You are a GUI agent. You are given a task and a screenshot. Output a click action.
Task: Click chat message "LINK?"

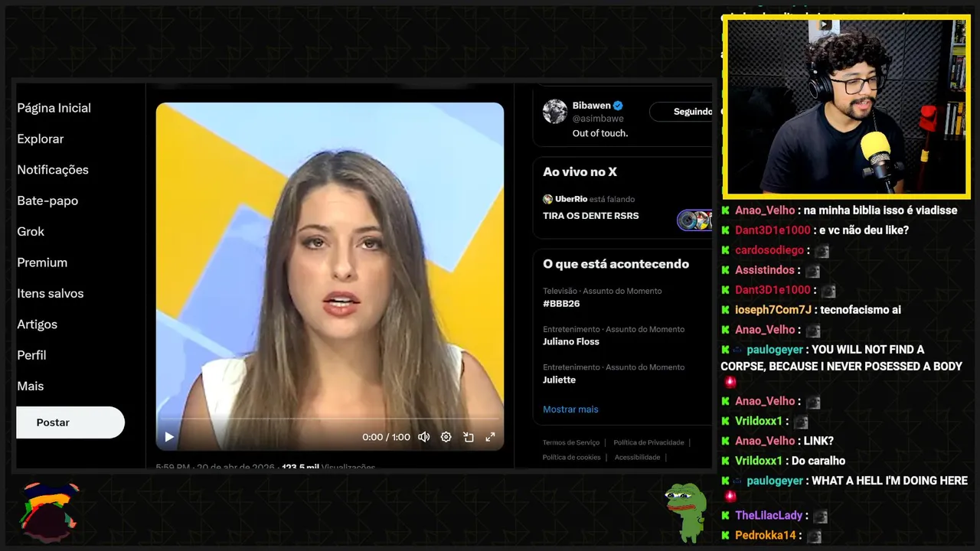pos(818,441)
